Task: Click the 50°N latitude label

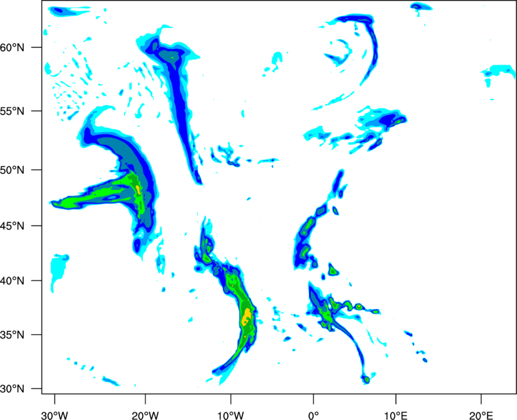Action: [x=12, y=170]
